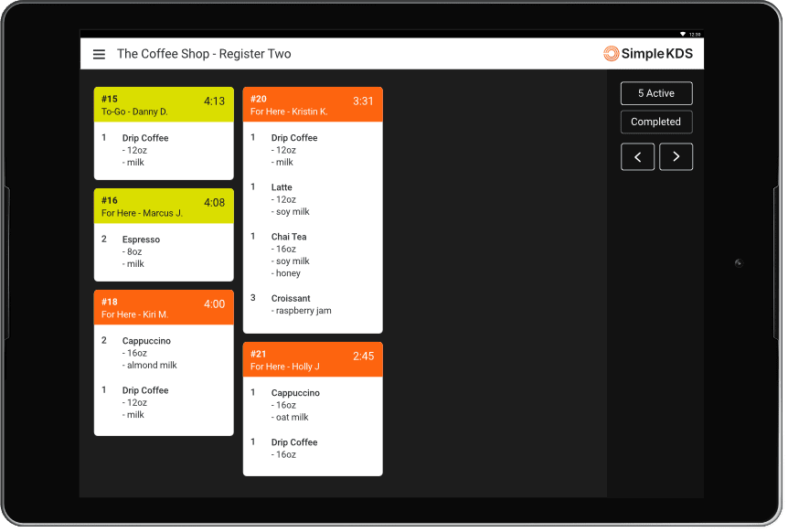Select the right pagination arrow
788x532 pixels.
[676, 156]
